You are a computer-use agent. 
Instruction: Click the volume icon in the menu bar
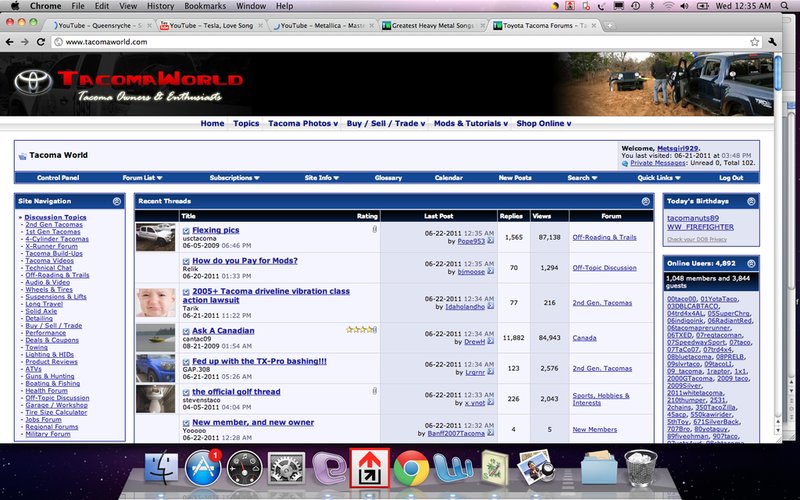click(684, 6)
